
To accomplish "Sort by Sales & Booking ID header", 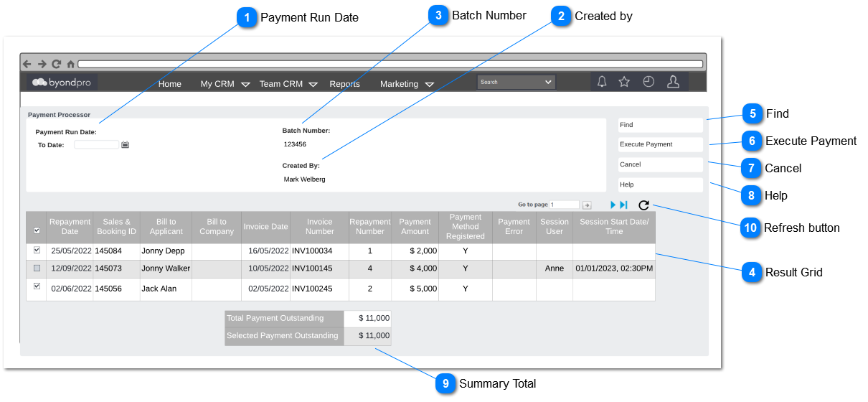I will [116, 227].
